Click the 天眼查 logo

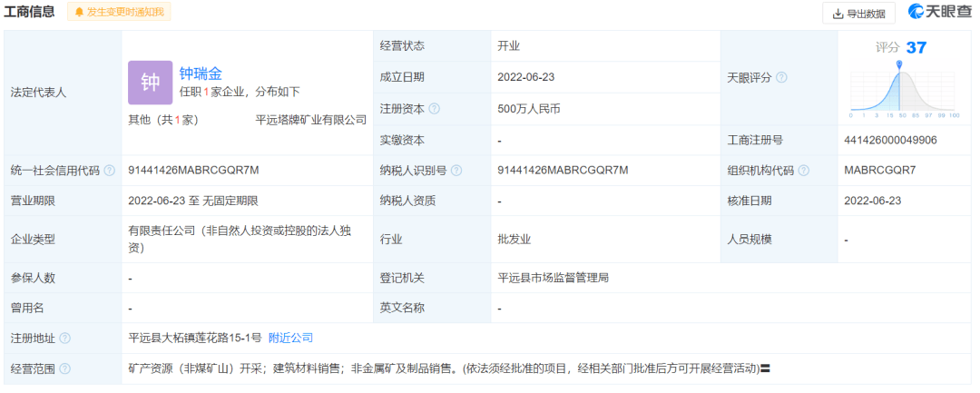(940, 12)
